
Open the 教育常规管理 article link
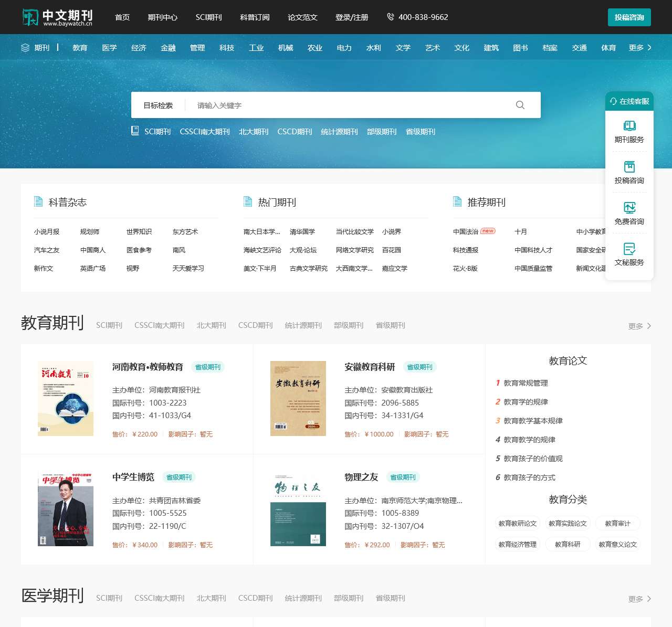[x=526, y=383]
